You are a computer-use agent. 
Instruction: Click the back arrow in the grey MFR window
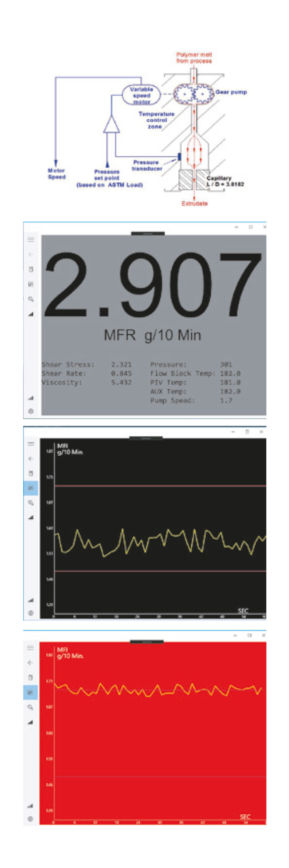tap(31, 254)
